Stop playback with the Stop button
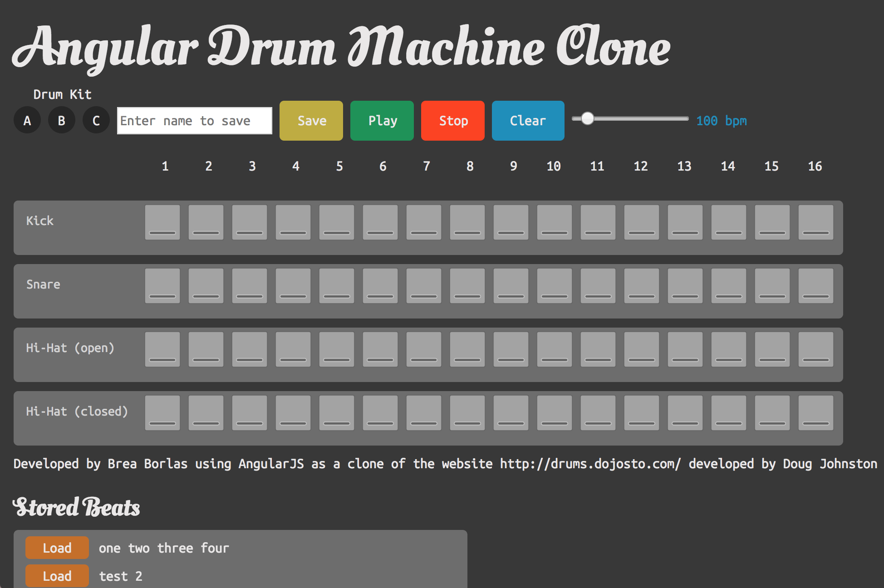Image resolution: width=884 pixels, height=588 pixels. point(453,121)
